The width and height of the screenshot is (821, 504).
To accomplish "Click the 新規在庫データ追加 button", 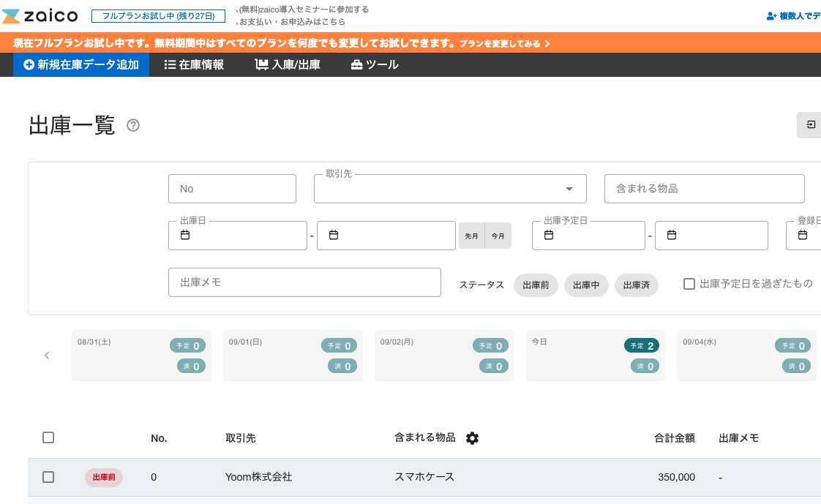I will [81, 64].
